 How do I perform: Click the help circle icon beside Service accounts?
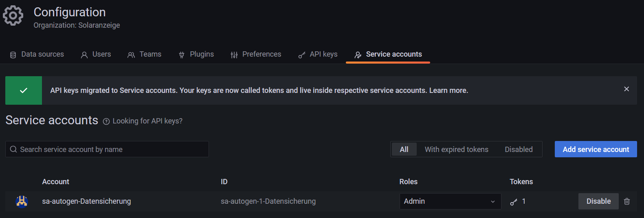(x=106, y=121)
